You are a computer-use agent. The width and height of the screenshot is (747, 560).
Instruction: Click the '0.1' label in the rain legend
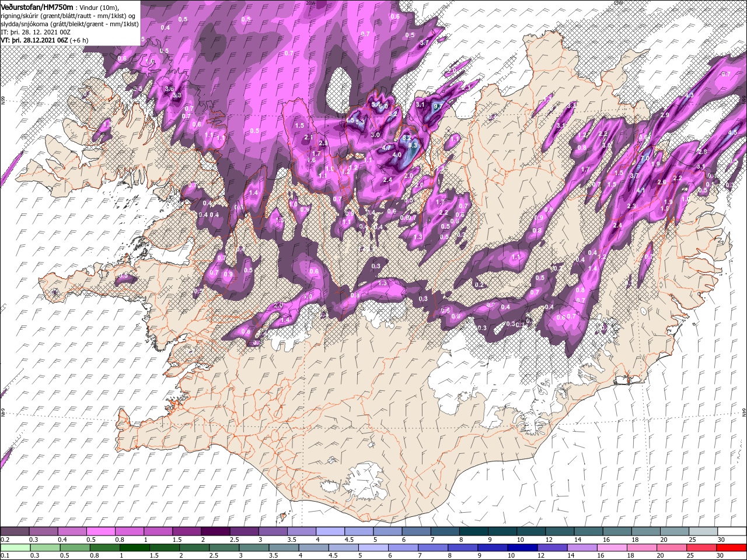(x=5, y=556)
